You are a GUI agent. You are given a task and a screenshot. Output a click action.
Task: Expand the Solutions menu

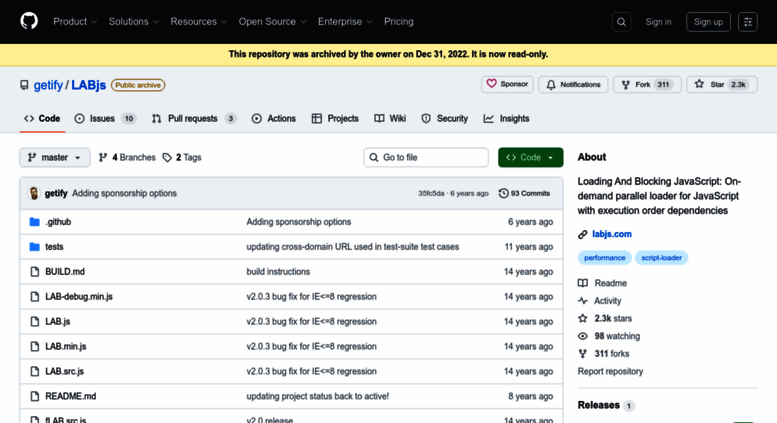133,21
